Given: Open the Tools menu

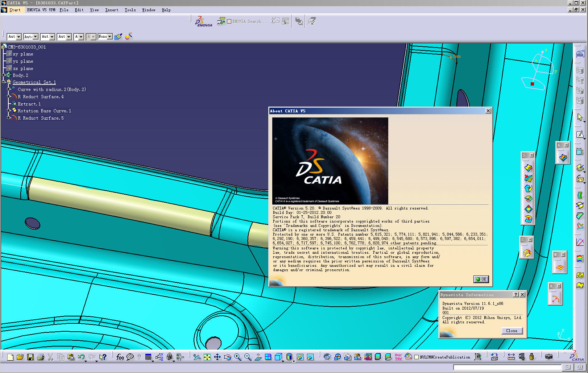Looking at the screenshot, I should click(x=130, y=10).
